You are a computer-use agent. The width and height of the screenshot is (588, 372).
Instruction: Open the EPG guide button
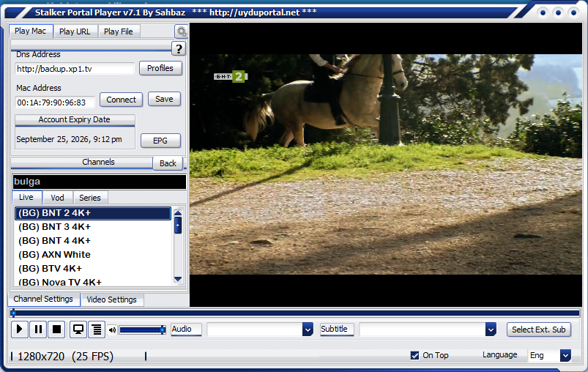tap(160, 141)
